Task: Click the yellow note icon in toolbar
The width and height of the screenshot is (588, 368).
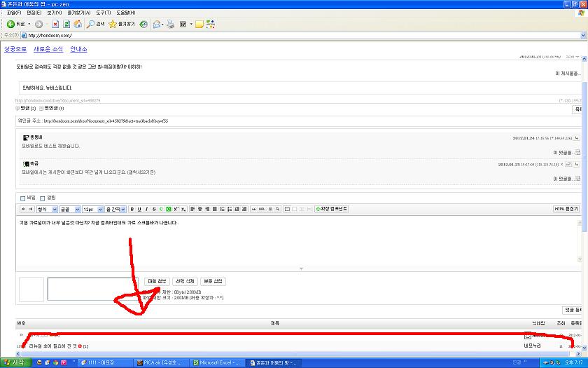Action: coord(199,24)
